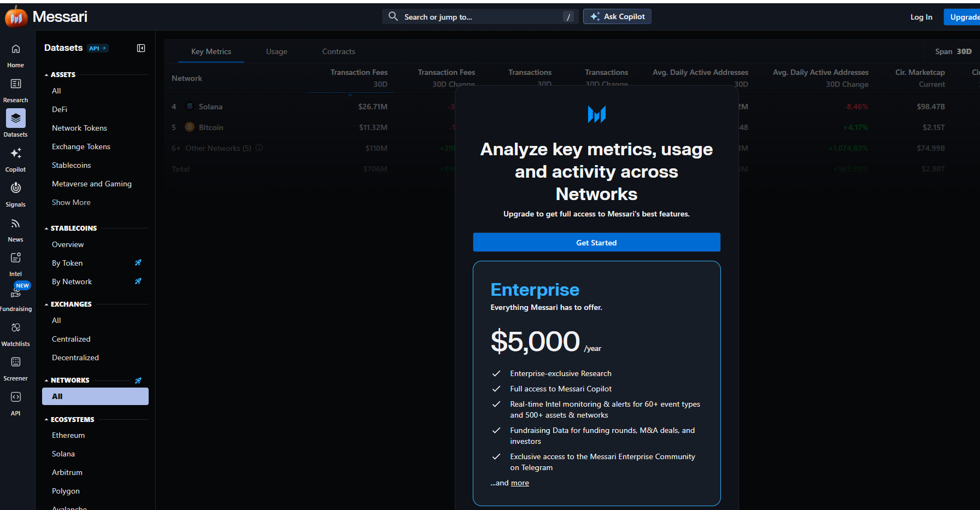Open the Home sidebar icon
Screen dimensions: 980x510
(16, 49)
